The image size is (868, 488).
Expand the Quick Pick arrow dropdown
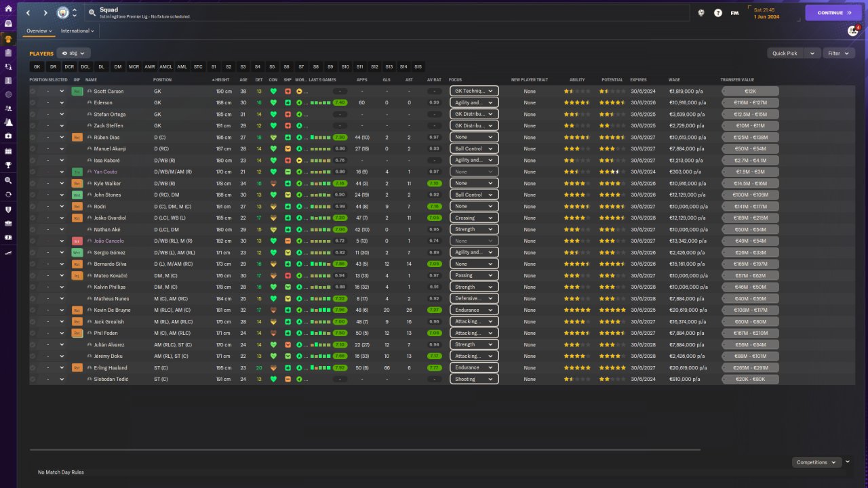coord(812,53)
